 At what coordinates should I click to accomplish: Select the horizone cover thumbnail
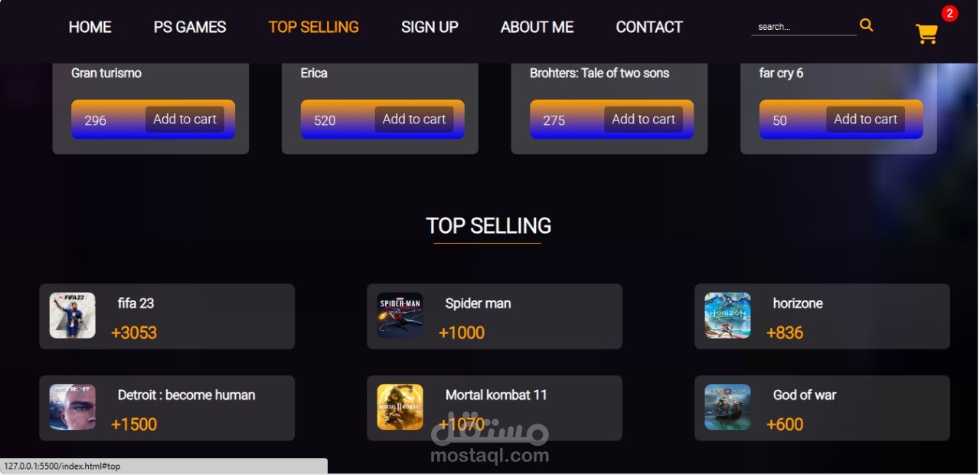[727, 316]
